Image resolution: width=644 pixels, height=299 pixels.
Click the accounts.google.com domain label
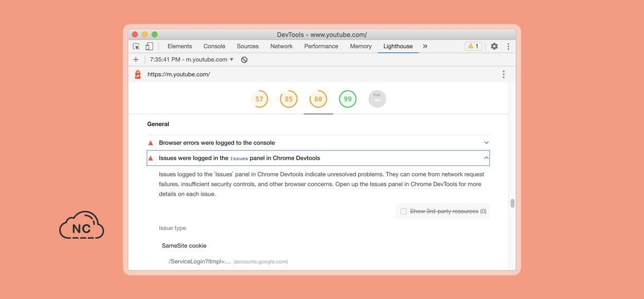(261, 262)
